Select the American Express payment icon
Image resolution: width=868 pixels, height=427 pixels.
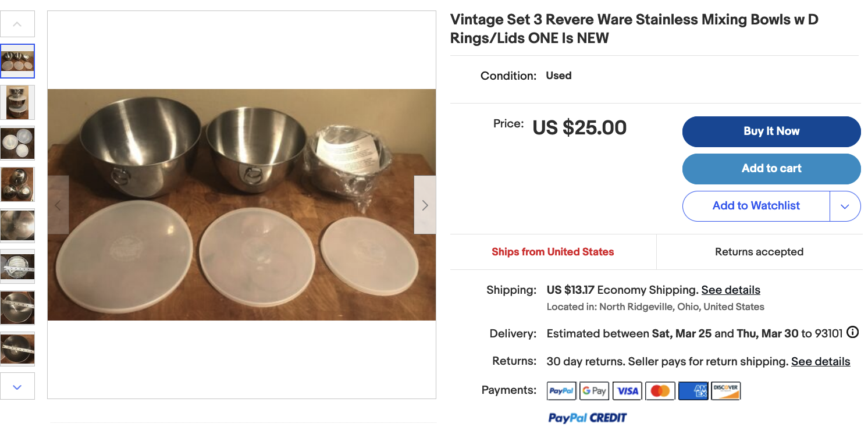pos(693,390)
